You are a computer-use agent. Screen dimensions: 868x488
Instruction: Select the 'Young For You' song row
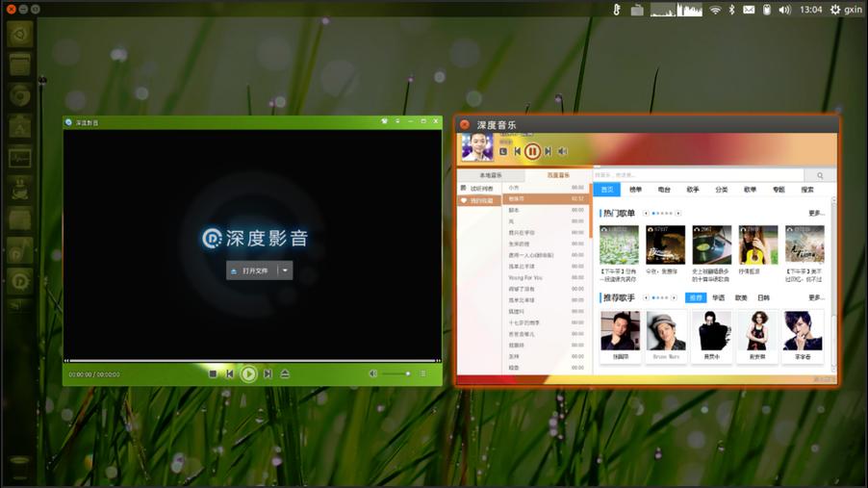tap(547, 277)
